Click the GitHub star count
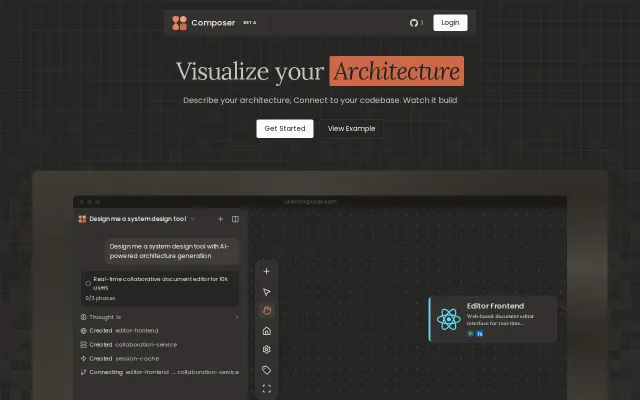640x400 pixels. click(x=422, y=23)
